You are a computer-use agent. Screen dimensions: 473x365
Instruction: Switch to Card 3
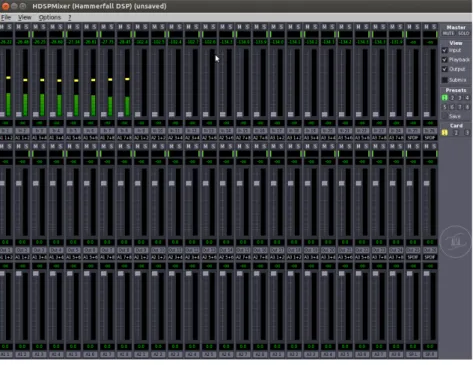467,133
